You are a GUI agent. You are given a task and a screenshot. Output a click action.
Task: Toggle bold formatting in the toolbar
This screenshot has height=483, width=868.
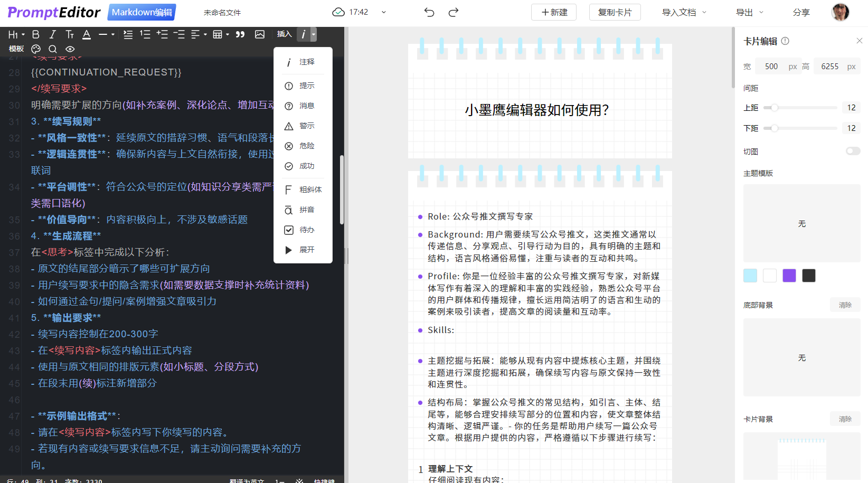[35, 34]
